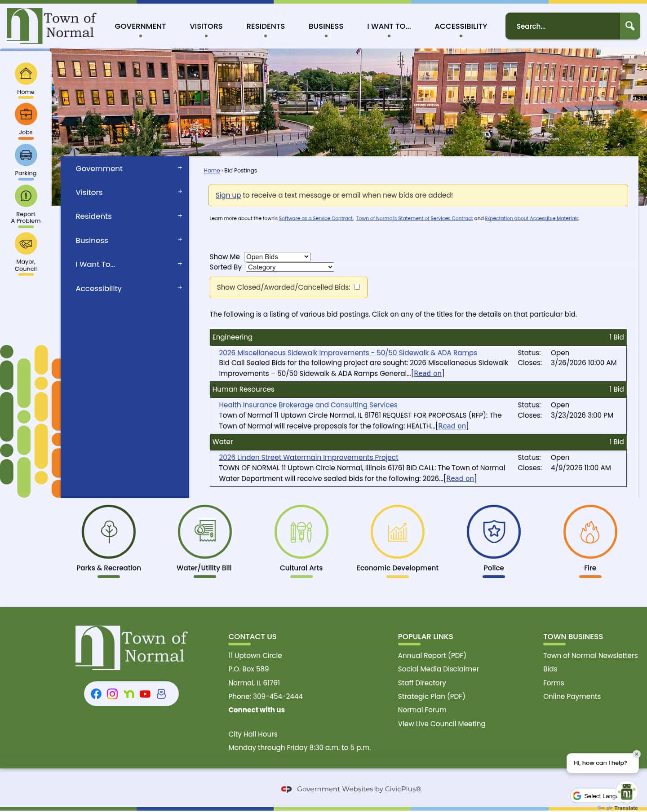
Task: Open Staff Directory footer link
Action: point(421,683)
